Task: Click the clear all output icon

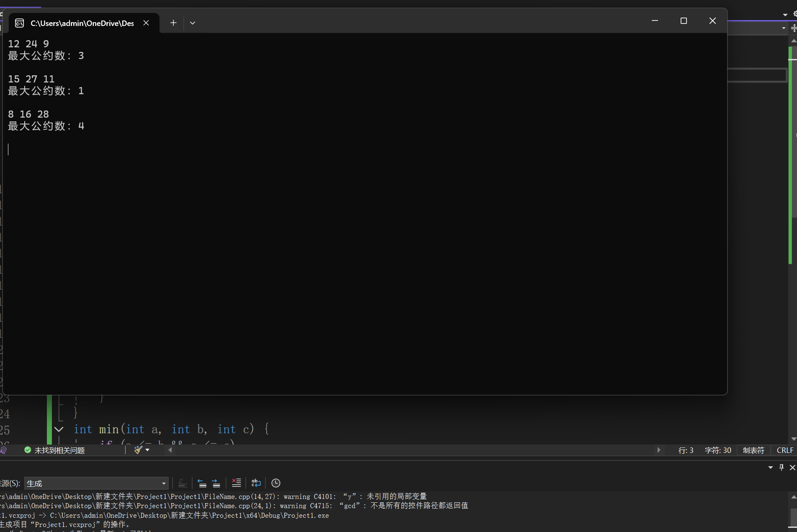Action: pos(237,483)
